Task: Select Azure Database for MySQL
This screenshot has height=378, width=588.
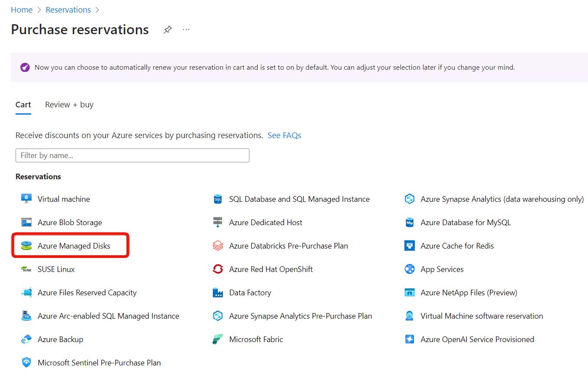Action: point(466,223)
